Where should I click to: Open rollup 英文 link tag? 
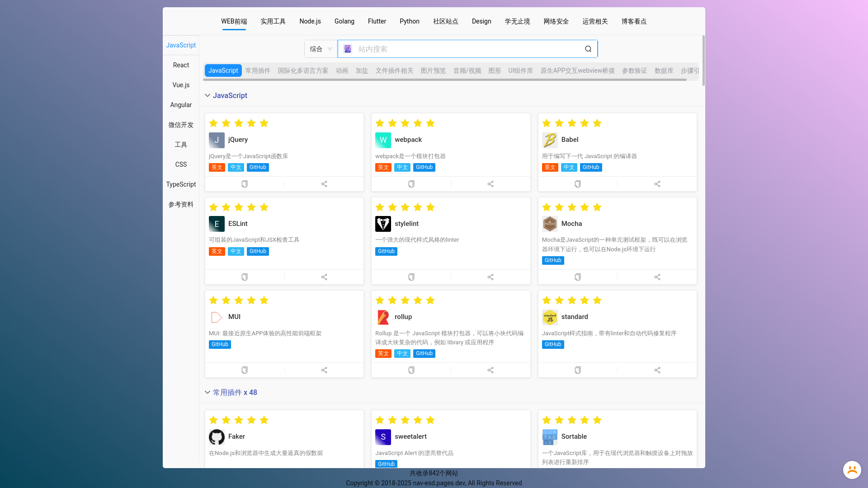(383, 353)
